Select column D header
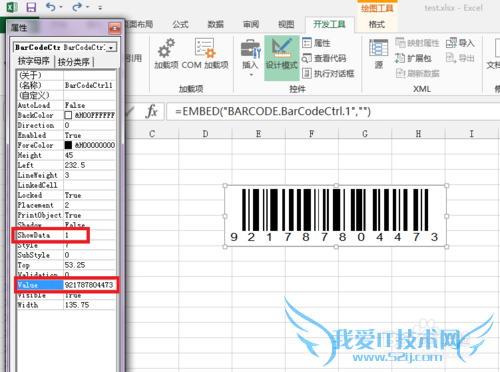 (x=205, y=134)
